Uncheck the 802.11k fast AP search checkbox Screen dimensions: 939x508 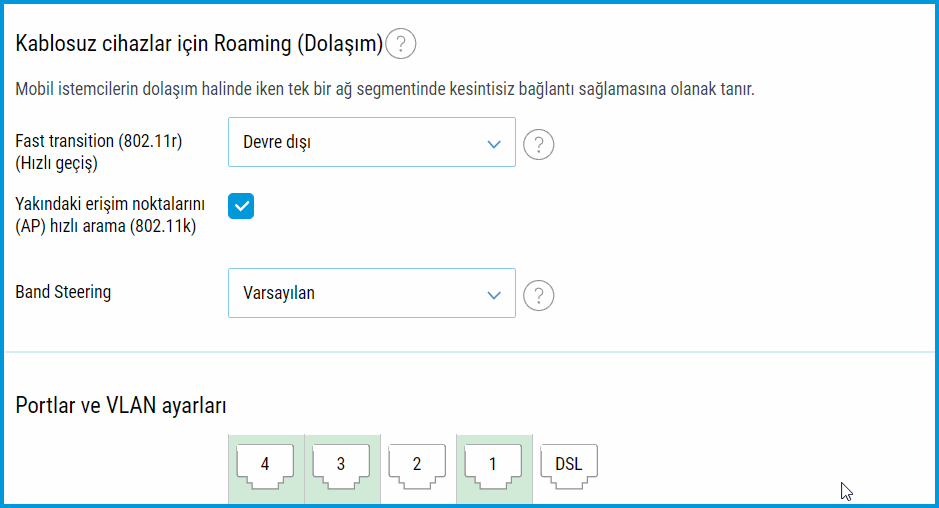[241, 206]
